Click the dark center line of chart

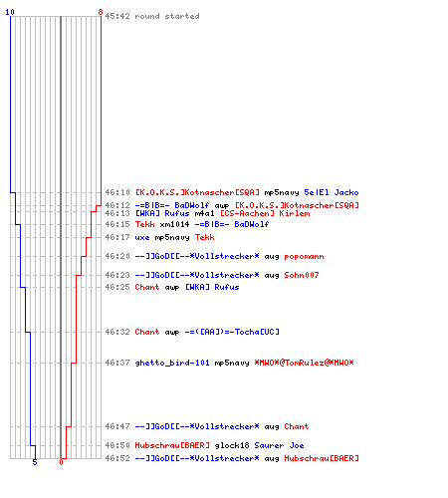tap(61, 237)
